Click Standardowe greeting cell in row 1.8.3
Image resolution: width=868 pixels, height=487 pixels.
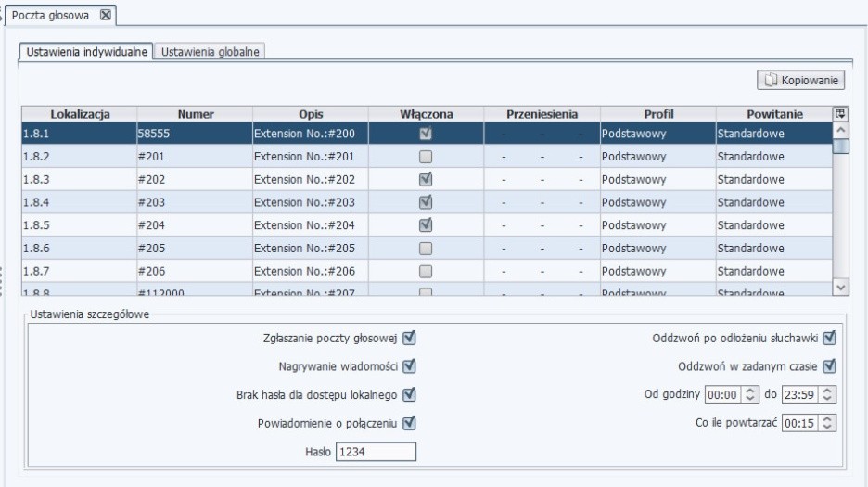[x=774, y=180]
